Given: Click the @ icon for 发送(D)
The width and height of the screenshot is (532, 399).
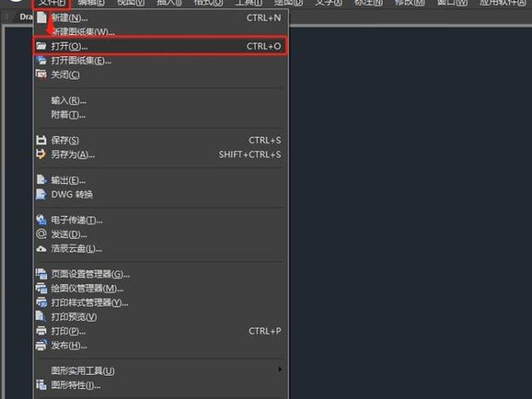Looking at the screenshot, I should pos(41,234).
